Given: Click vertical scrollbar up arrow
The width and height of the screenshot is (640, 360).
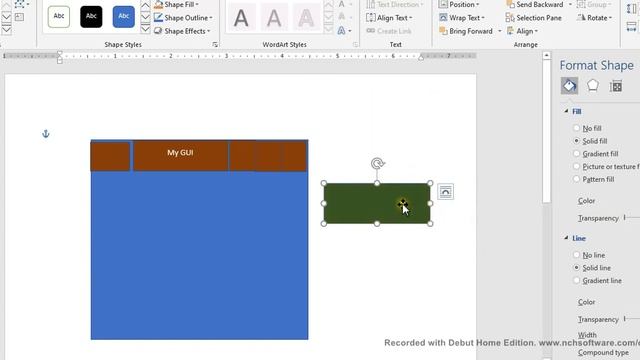Looking at the screenshot, I should [547, 56].
